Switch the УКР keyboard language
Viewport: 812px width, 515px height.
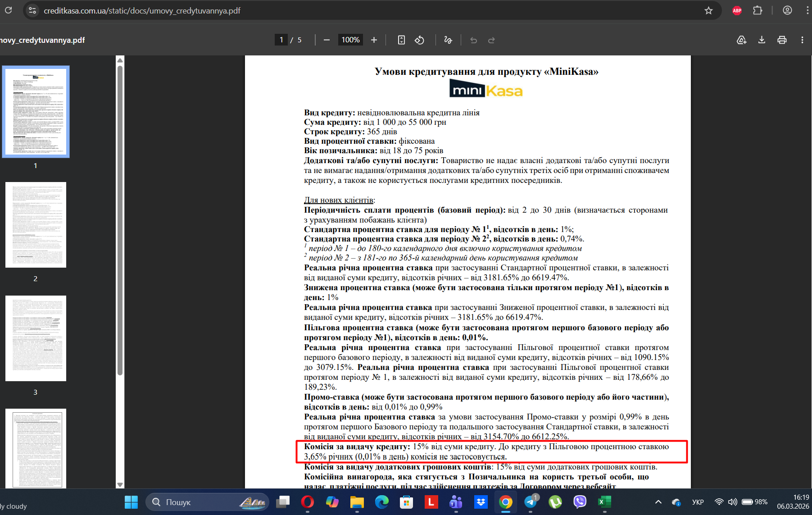(x=698, y=502)
